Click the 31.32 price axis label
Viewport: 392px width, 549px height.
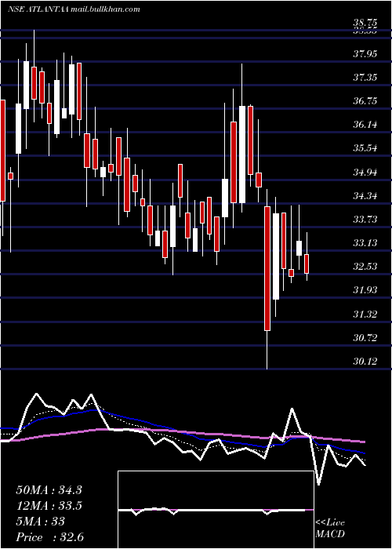365,314
